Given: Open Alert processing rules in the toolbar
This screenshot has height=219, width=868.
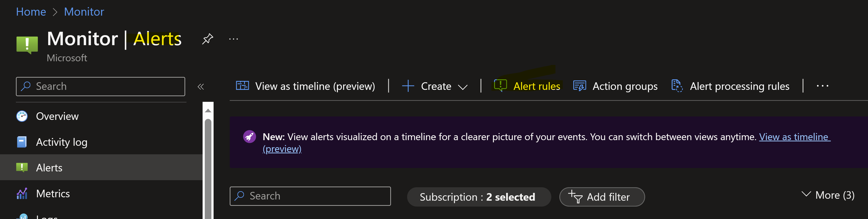Looking at the screenshot, I should (x=730, y=86).
